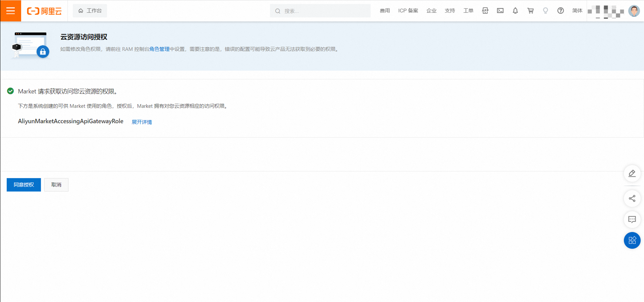The width and height of the screenshot is (644, 302).
Task: Open the orange hamburger navigation menu
Action: (10, 11)
